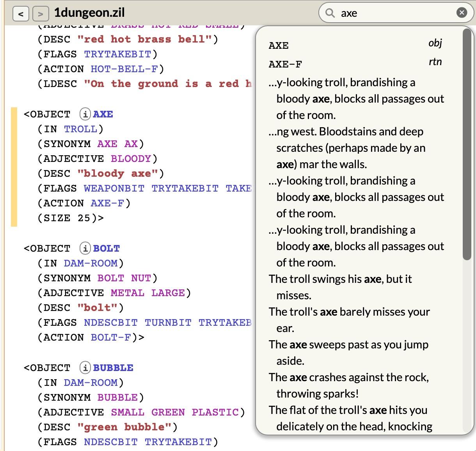
Task: Follow the HOT-BELL-F action link
Action: tap(124, 69)
